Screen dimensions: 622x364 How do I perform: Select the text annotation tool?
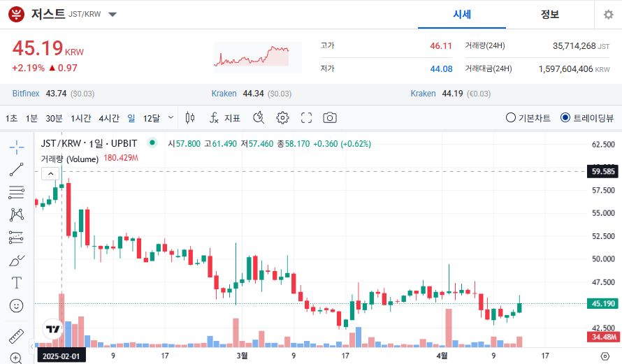[17, 283]
